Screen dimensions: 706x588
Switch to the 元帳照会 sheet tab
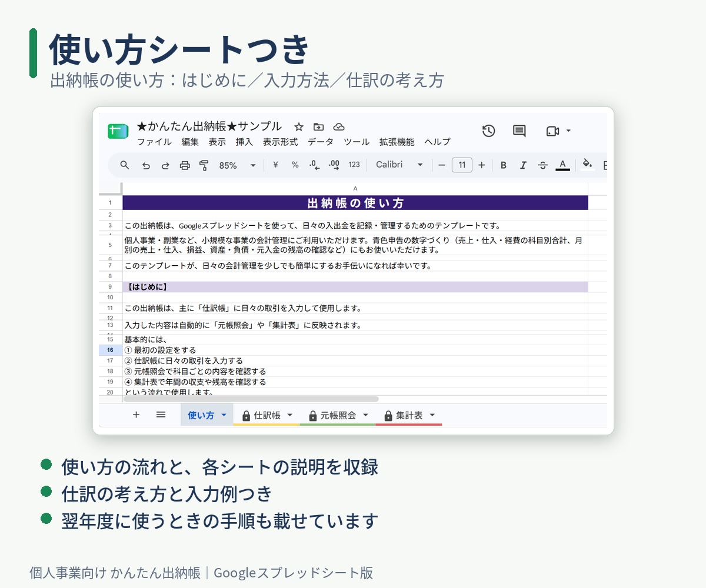pos(338,415)
